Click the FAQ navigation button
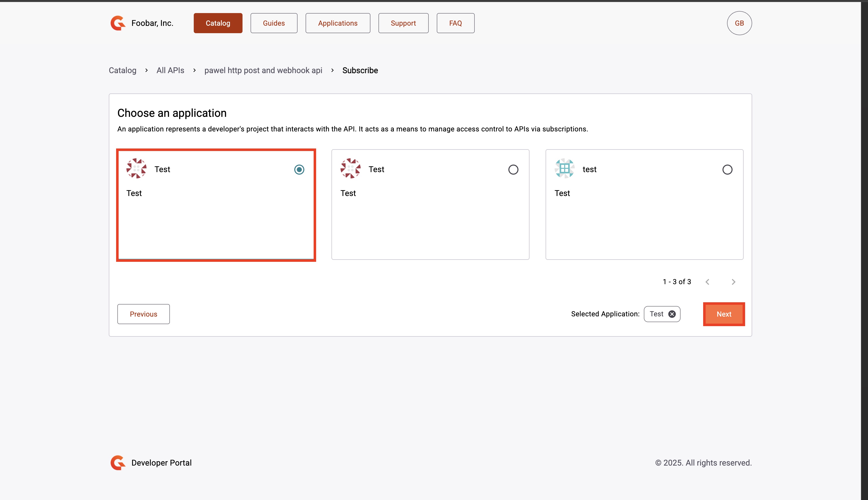 click(x=455, y=23)
